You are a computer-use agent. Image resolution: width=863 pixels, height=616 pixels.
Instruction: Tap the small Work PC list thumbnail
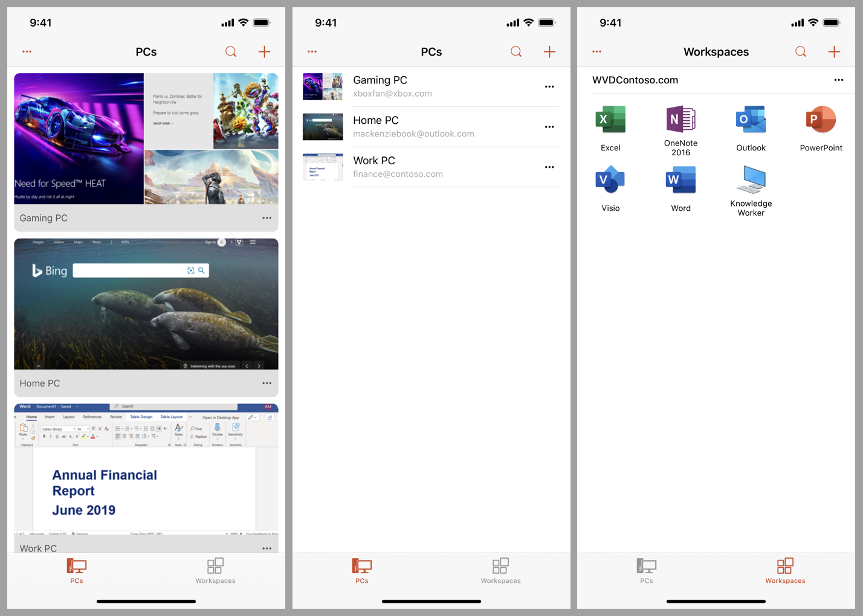pos(323,167)
